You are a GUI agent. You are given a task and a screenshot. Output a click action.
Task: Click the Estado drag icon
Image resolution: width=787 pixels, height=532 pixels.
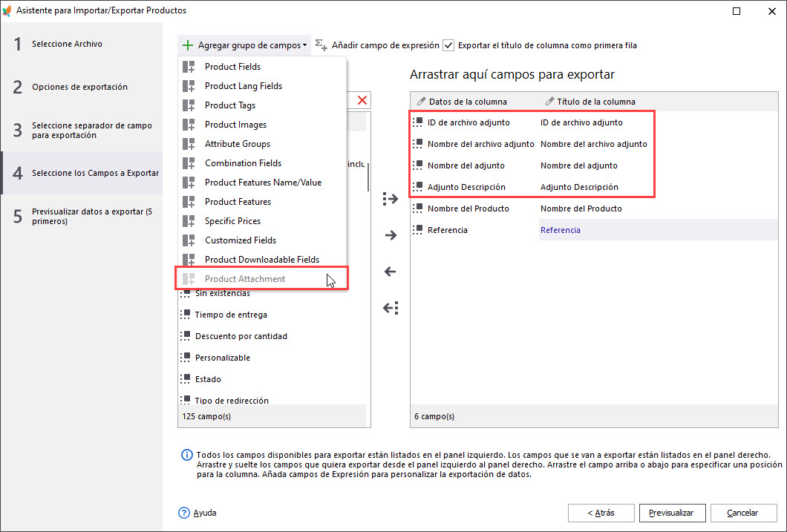[x=185, y=379]
